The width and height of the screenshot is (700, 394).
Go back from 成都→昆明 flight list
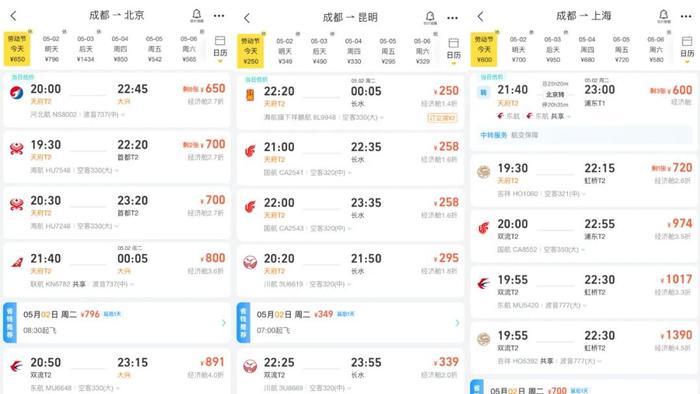point(247,18)
